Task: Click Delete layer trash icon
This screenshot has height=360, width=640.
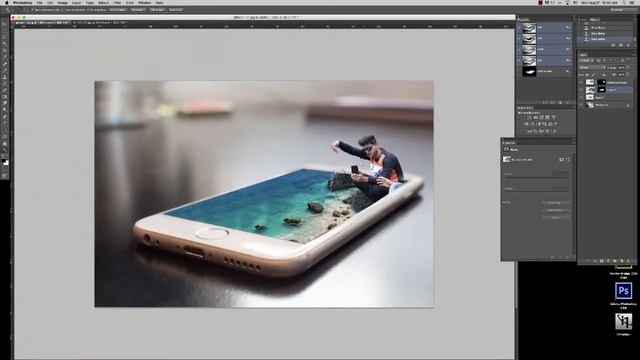Action: [629, 260]
